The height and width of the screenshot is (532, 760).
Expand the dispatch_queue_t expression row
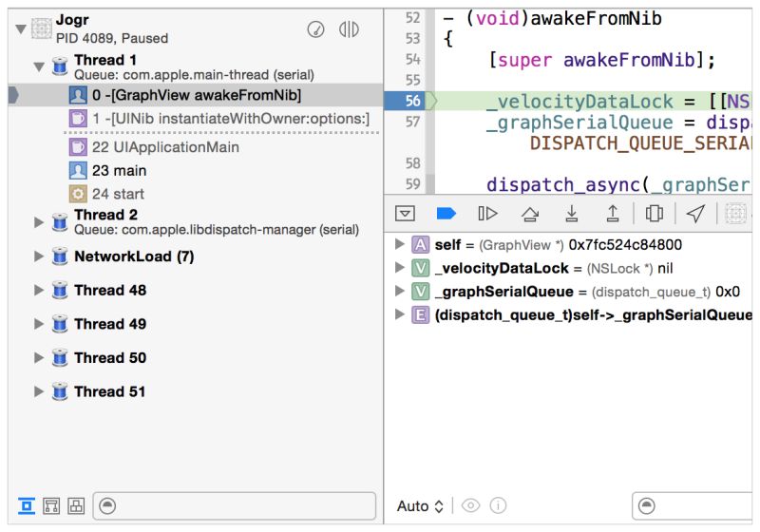(399, 313)
